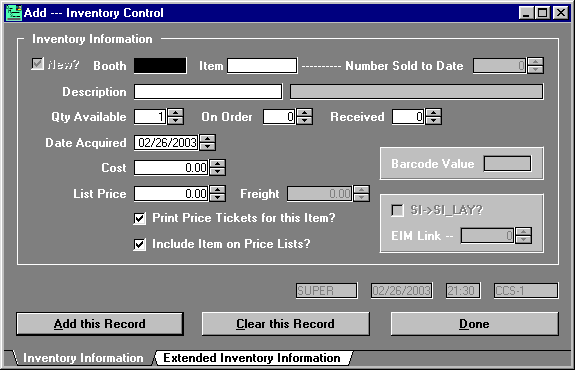Image resolution: width=575 pixels, height=370 pixels.
Task: Click the Date Acquired field
Action: (166, 143)
